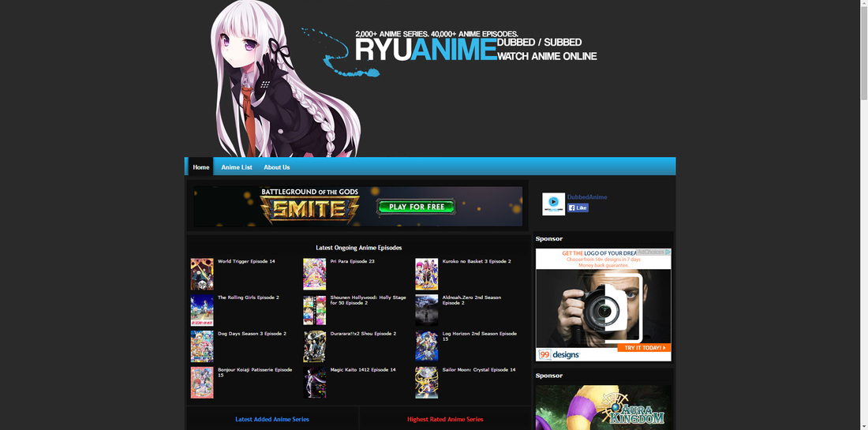This screenshot has height=430, width=868.
Task: Open Kuroko no Basket 3 Episode 2
Action: pyautogui.click(x=477, y=261)
